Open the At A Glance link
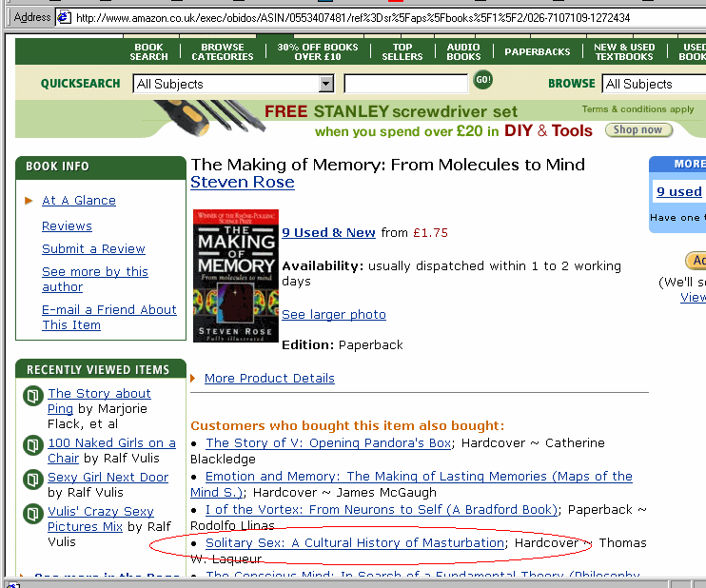 tap(79, 201)
